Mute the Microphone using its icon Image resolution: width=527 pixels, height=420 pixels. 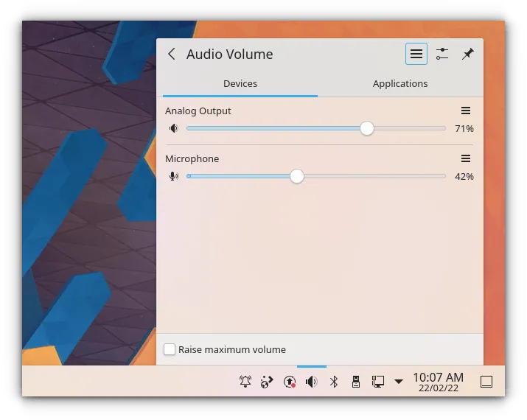click(173, 177)
